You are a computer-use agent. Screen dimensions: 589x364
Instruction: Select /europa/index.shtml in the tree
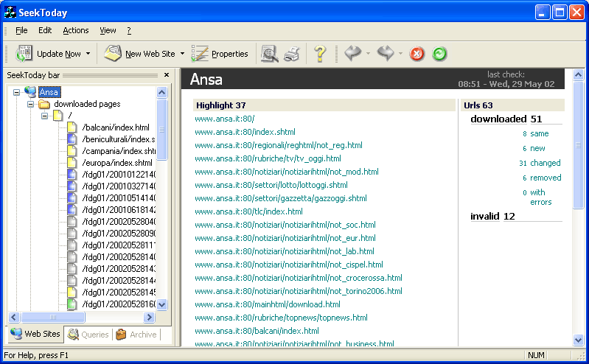(116, 163)
